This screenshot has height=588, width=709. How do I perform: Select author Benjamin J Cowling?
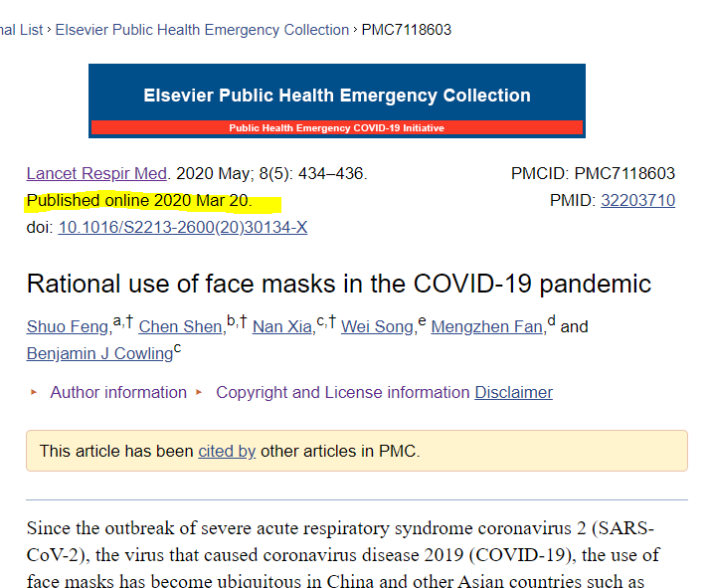coord(98,353)
